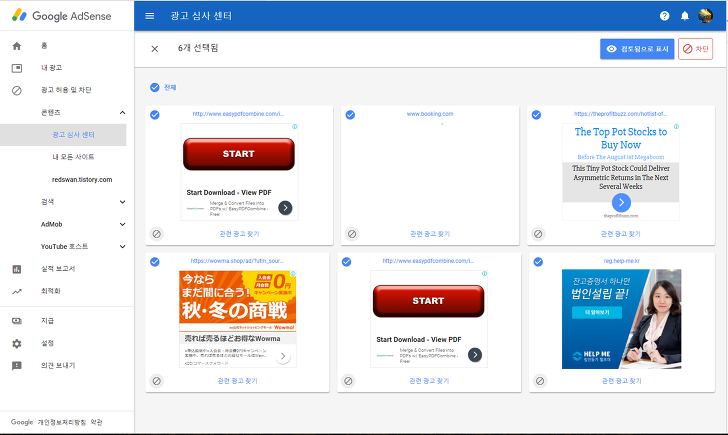This screenshot has height=435, width=728.
Task: Click the red 차단 button
Action: [x=696, y=49]
